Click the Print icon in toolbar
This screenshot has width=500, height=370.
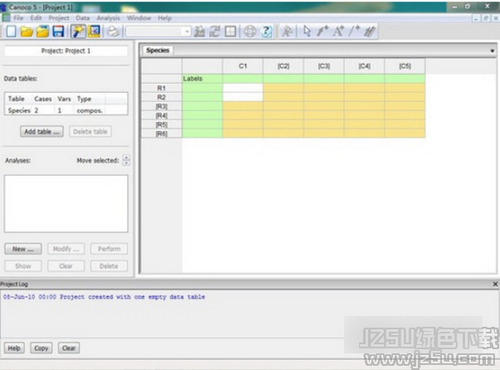point(114,31)
